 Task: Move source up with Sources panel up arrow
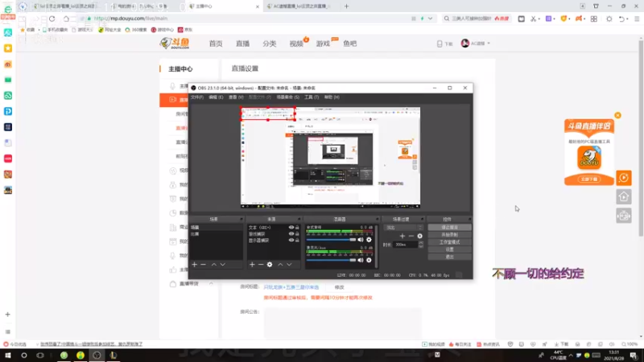click(280, 265)
